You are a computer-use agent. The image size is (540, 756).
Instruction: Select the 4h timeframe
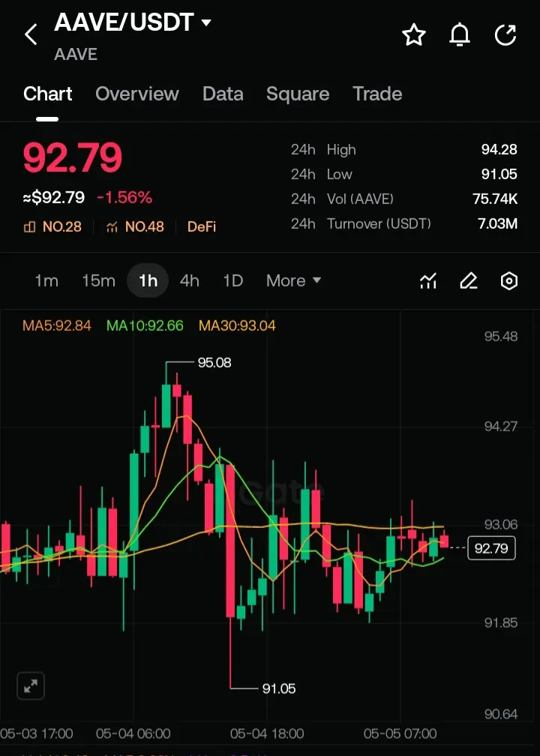tap(189, 280)
